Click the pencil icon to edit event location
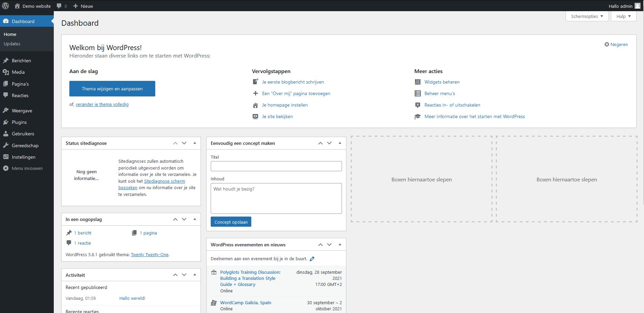Viewport: 644px width, 313px height. pos(312,259)
